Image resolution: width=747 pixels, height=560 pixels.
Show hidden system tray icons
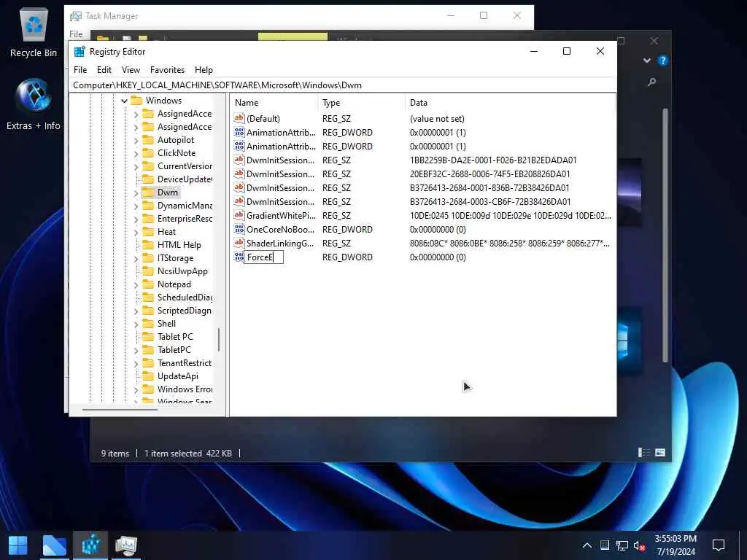(x=587, y=545)
